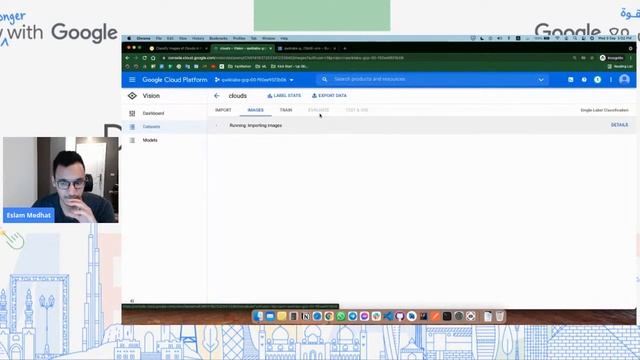Click the Vision product icon
The width and height of the screenshot is (640, 360).
point(132,96)
